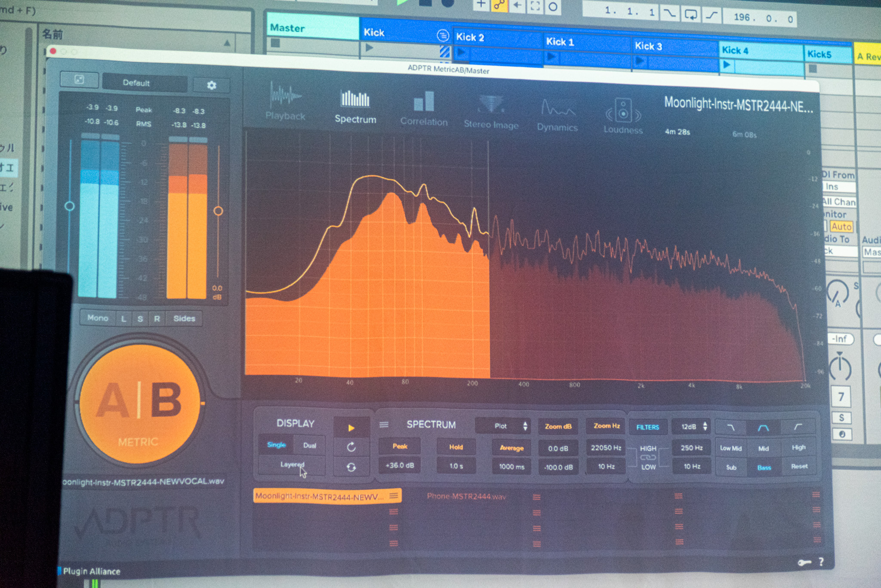Open menu icon on Phone-MSTR2444.wav slot

point(536,497)
